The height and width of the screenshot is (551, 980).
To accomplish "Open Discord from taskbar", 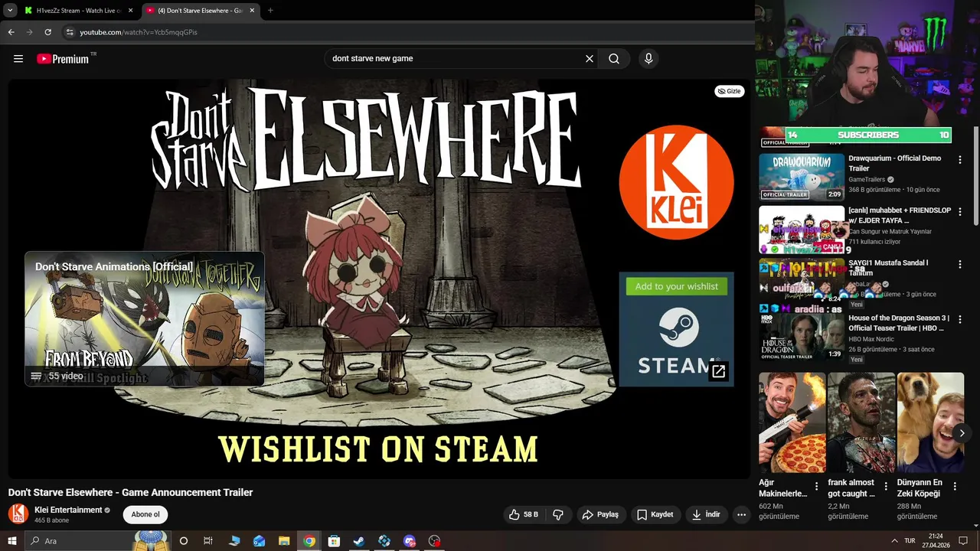I will (x=410, y=541).
